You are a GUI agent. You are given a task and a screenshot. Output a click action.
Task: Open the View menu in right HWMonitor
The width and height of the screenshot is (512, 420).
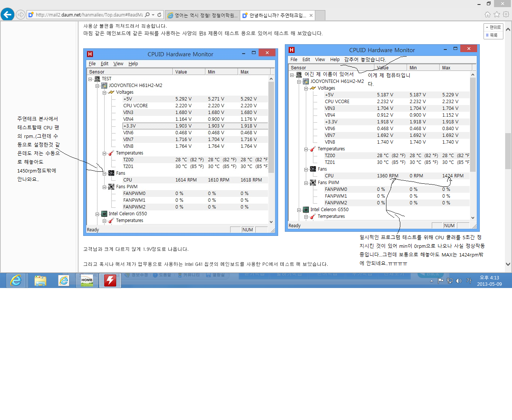pos(320,60)
